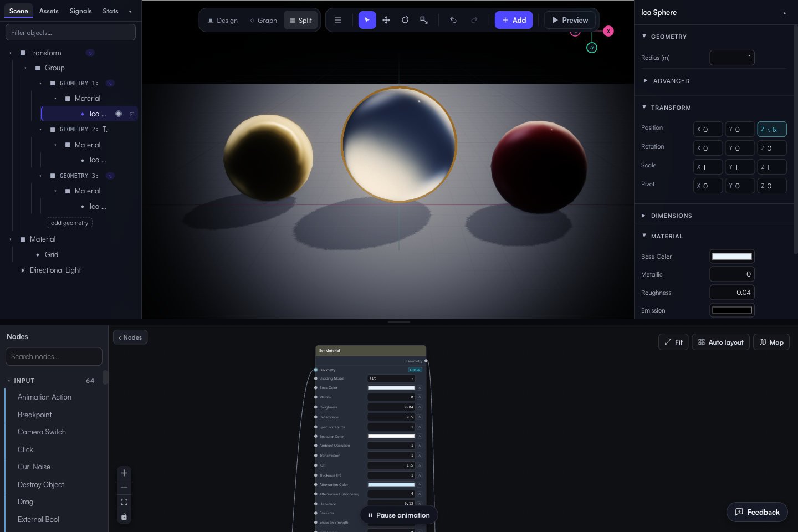Open the Shading Model dropdown

(x=391, y=378)
